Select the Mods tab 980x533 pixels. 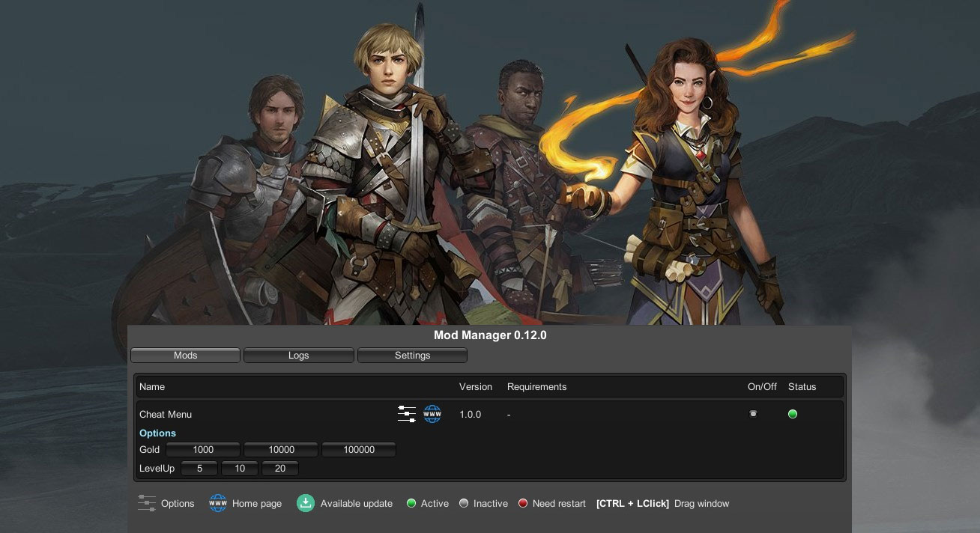(185, 355)
